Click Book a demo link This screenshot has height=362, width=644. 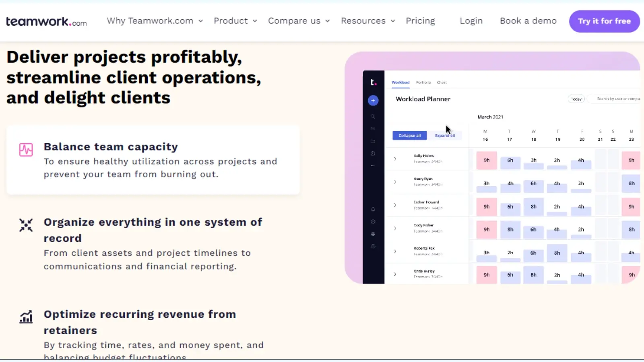tap(528, 21)
